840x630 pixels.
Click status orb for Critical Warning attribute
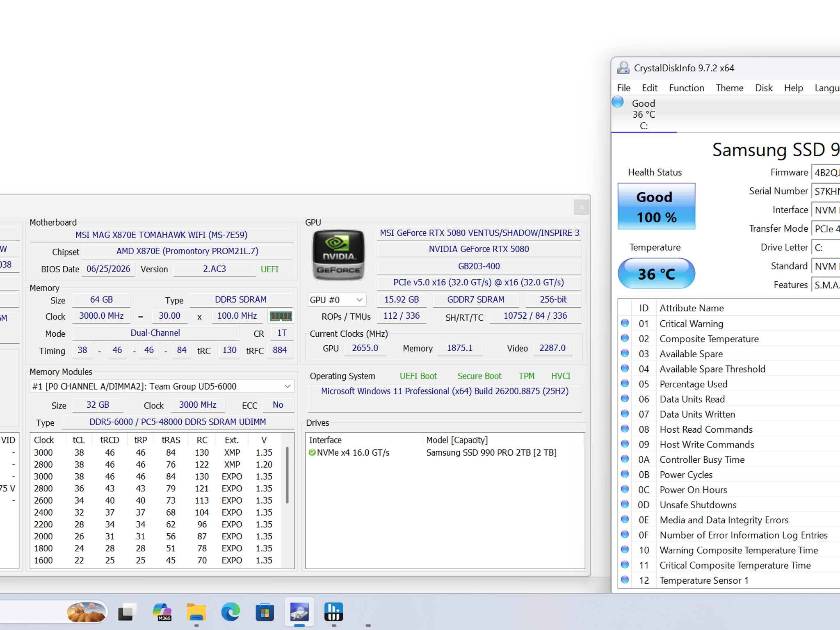tap(625, 323)
